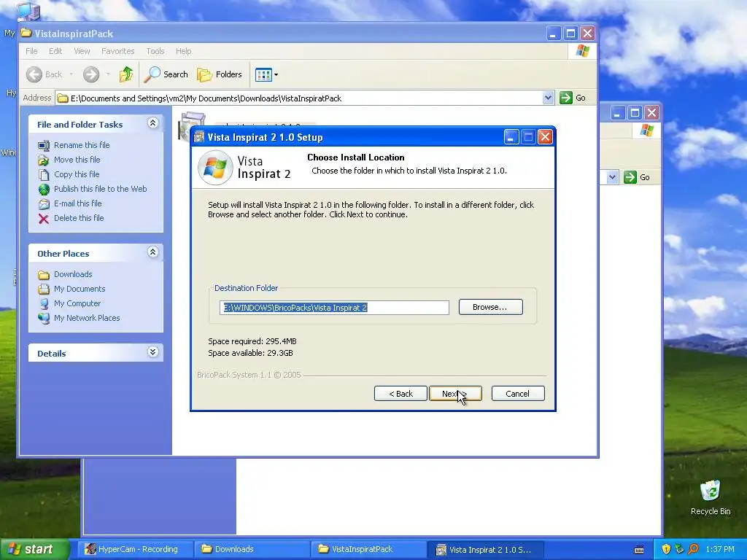This screenshot has width=747, height=560.
Task: Click the Destination Folder path field
Action: [x=334, y=308]
